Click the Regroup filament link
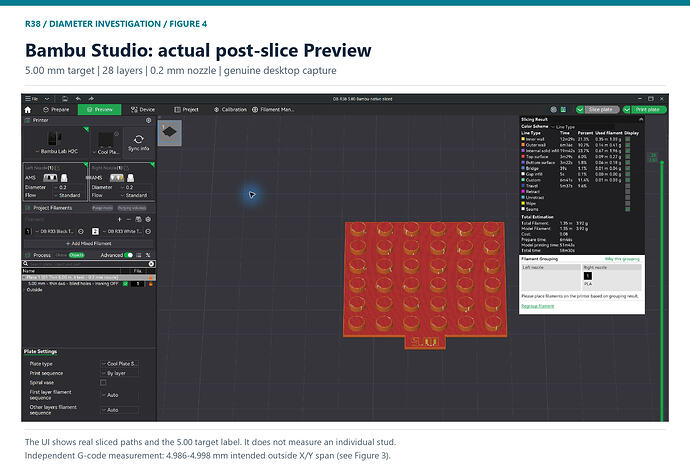 point(538,306)
